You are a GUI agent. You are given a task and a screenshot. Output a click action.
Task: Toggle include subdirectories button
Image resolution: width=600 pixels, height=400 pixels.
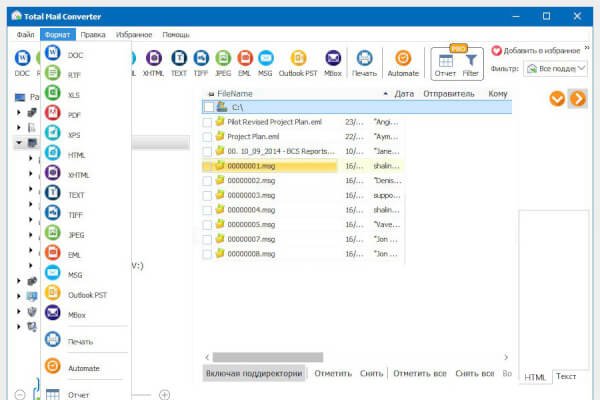click(x=254, y=373)
